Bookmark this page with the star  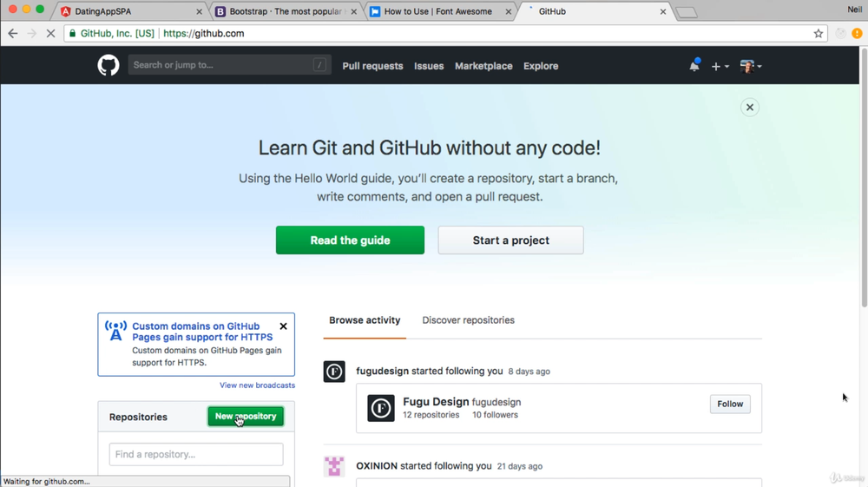click(819, 33)
